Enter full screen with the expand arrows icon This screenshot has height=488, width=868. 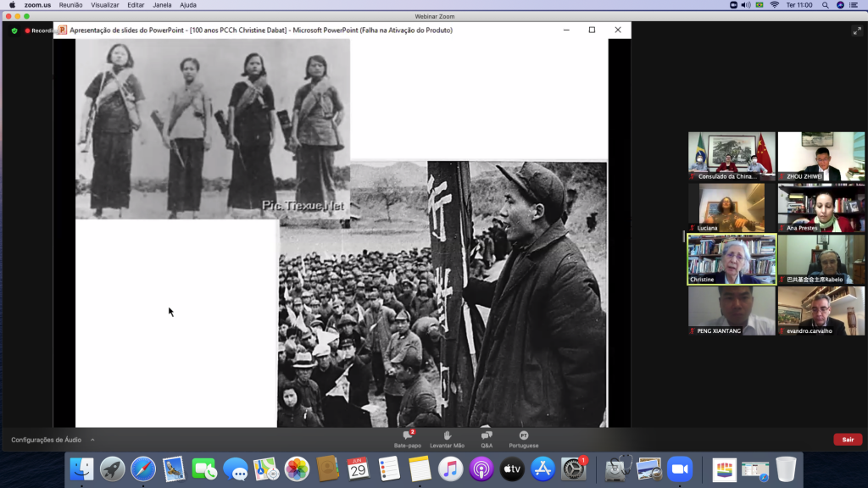tap(857, 31)
